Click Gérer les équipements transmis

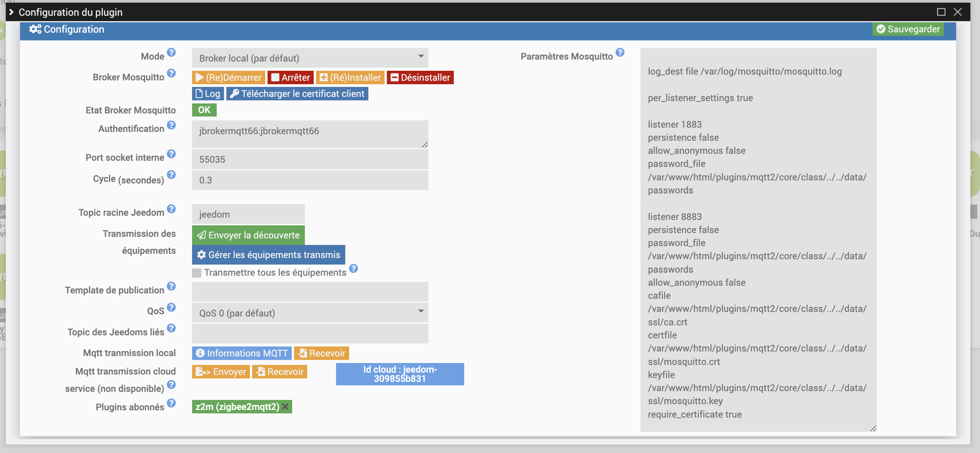tap(268, 255)
